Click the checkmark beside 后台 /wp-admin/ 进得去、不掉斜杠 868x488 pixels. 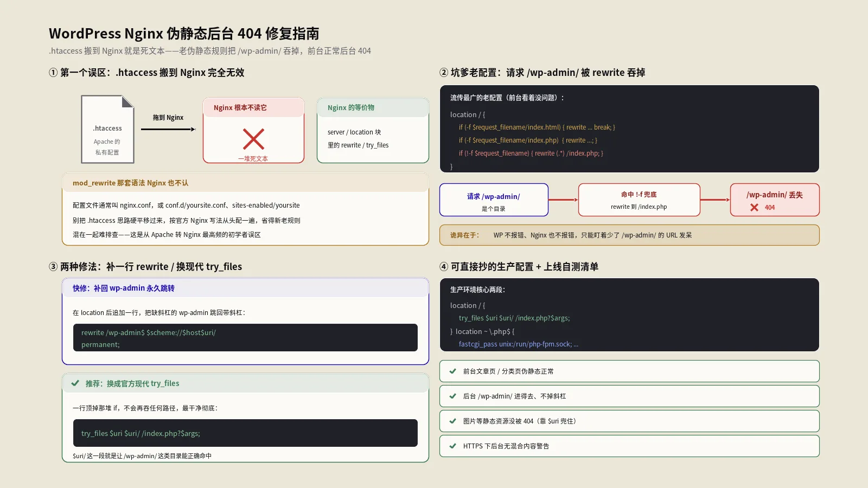(452, 396)
